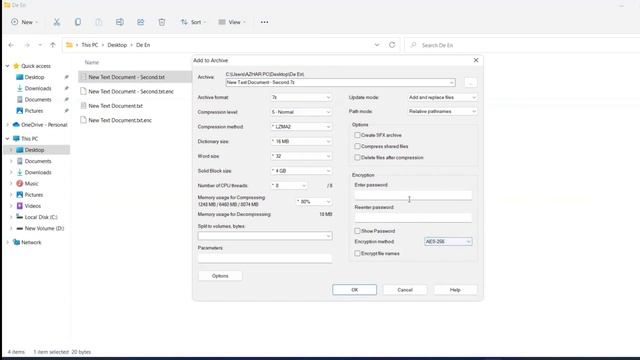Image resolution: width=640 pixels, height=360 pixels.
Task: Open the View menu in Explorer
Action: tap(232, 22)
